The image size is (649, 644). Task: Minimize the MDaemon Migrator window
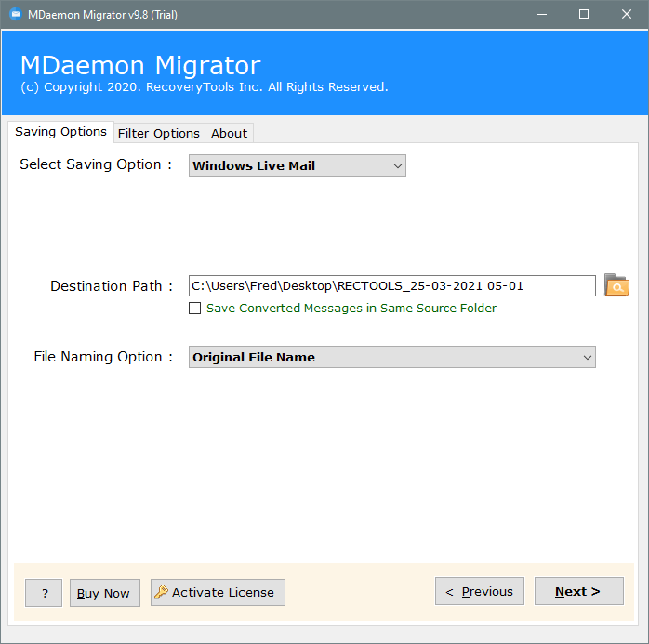542,15
